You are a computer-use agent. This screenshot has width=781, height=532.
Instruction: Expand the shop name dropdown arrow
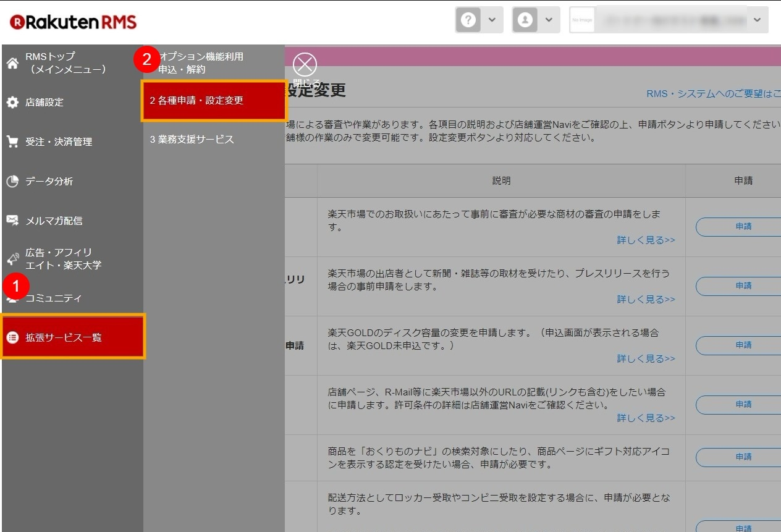click(x=758, y=20)
